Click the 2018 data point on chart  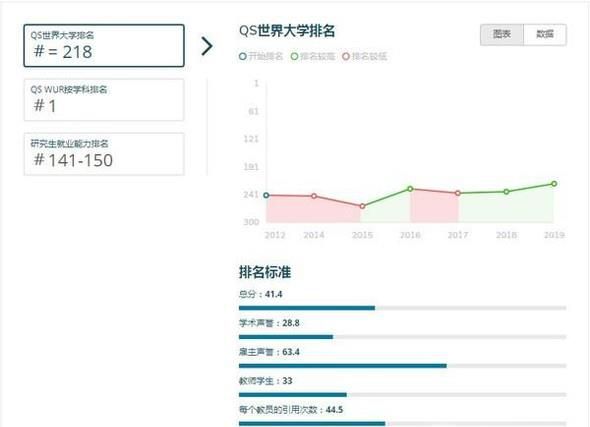coord(506,192)
